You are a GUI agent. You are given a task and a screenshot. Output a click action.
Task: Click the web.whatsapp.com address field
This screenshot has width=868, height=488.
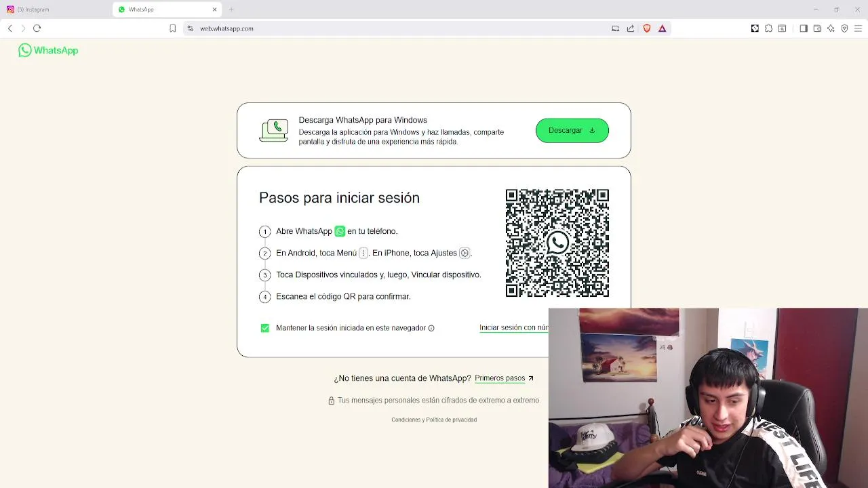pyautogui.click(x=400, y=28)
